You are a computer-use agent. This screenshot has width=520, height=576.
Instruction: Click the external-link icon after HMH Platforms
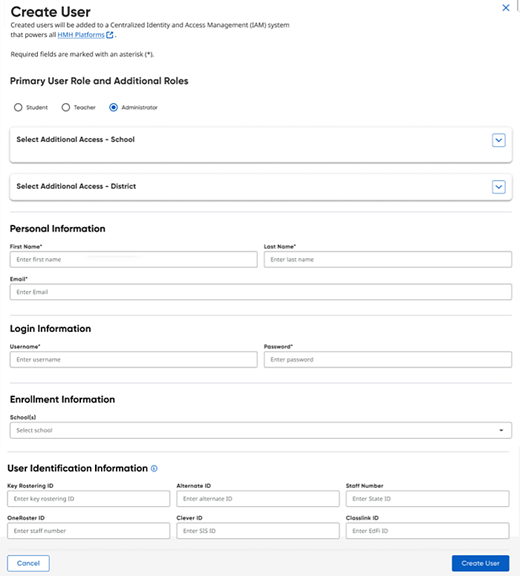(x=109, y=35)
